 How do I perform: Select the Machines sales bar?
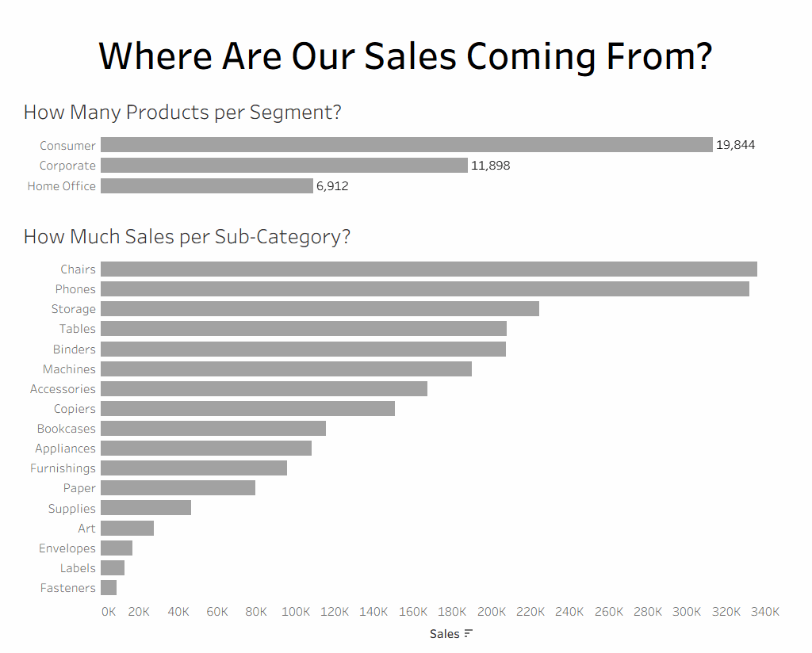click(285, 369)
